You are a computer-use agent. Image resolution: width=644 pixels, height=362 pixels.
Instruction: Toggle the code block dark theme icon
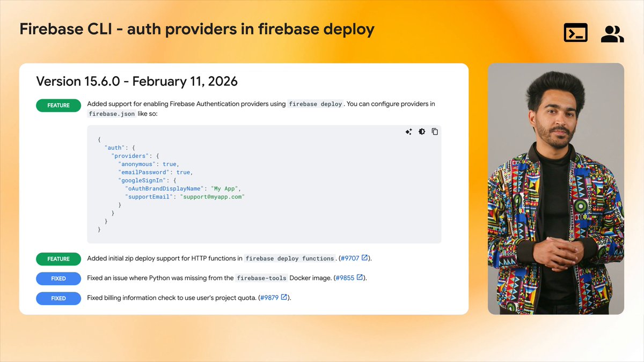(x=422, y=131)
